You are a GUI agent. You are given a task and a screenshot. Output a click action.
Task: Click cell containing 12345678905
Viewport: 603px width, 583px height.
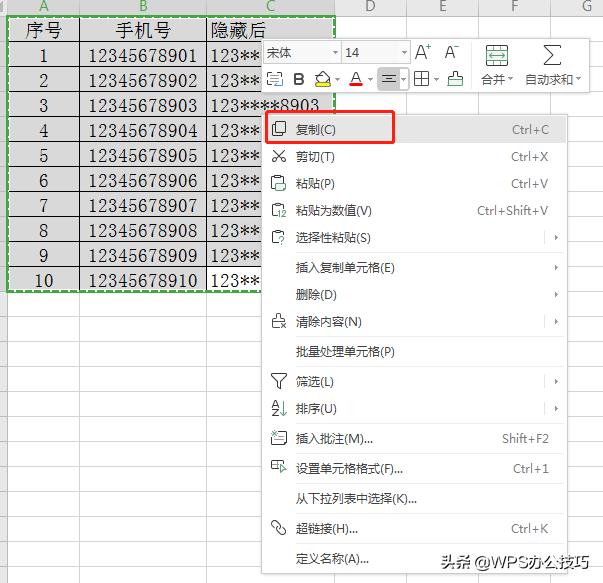(x=143, y=155)
